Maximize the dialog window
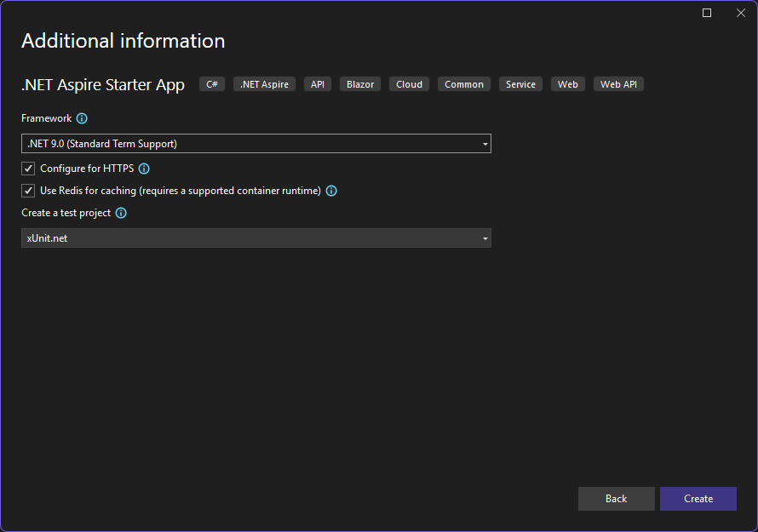Image resolution: width=758 pixels, height=532 pixels. (707, 13)
